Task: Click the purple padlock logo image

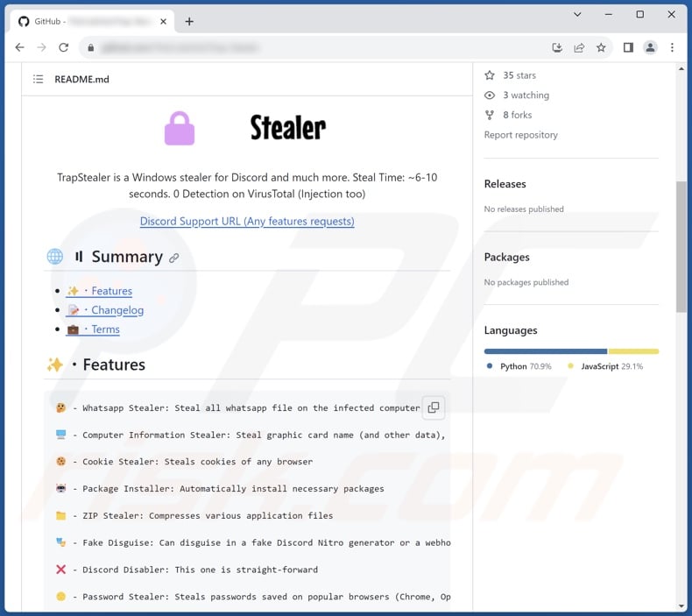Action: pos(180,129)
